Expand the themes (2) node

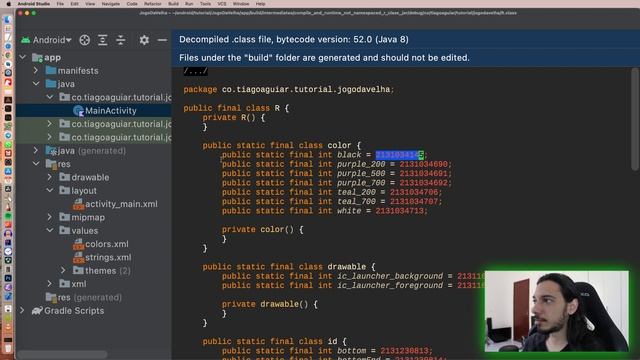(x=63, y=270)
